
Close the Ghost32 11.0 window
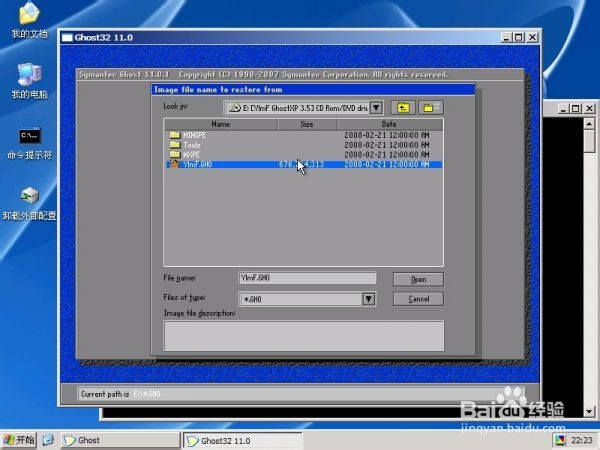point(532,38)
